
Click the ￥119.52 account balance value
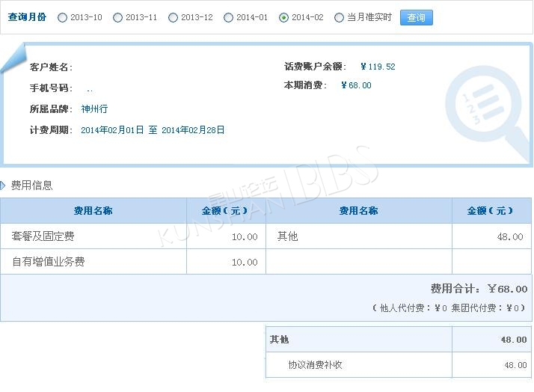[x=377, y=67]
